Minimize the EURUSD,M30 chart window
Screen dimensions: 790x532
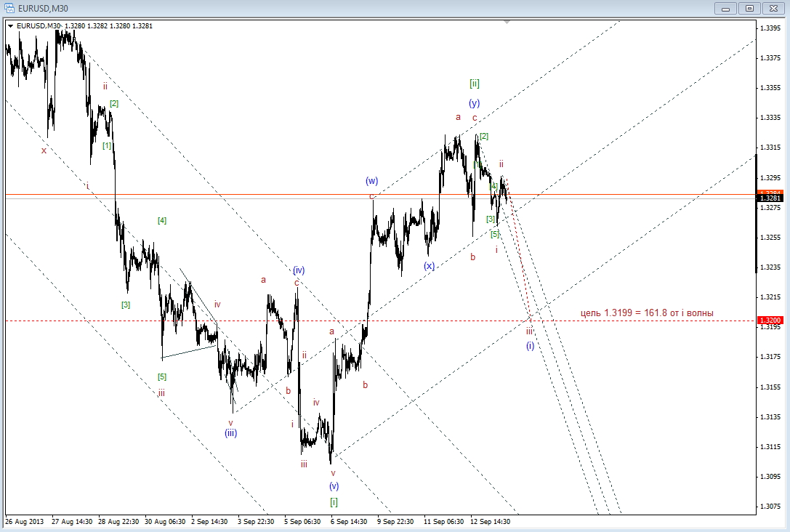pos(725,9)
